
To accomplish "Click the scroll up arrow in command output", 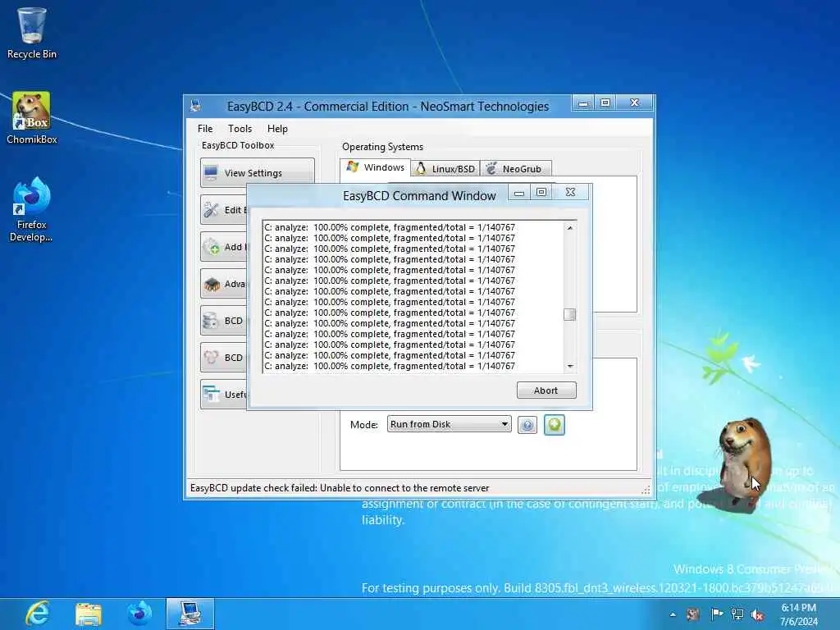I will [x=570, y=228].
